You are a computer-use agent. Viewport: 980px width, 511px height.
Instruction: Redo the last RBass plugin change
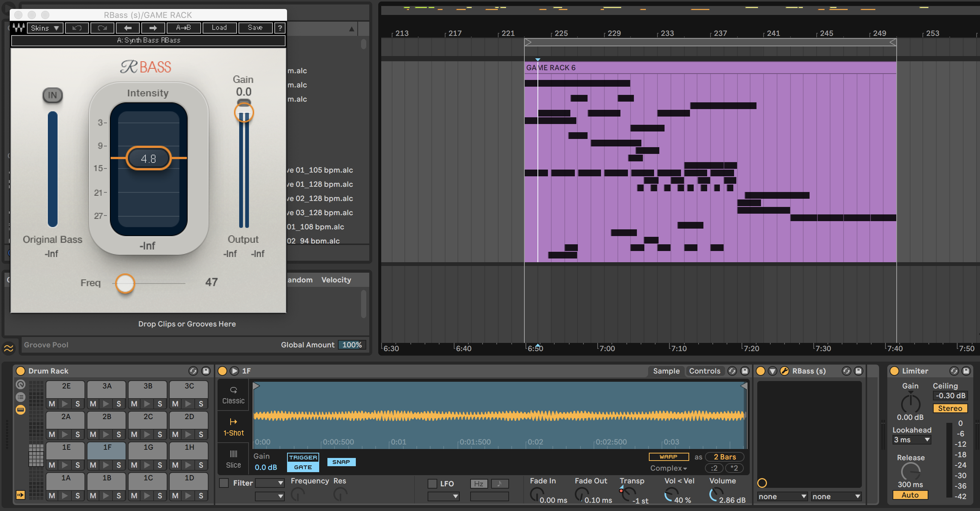tap(102, 28)
